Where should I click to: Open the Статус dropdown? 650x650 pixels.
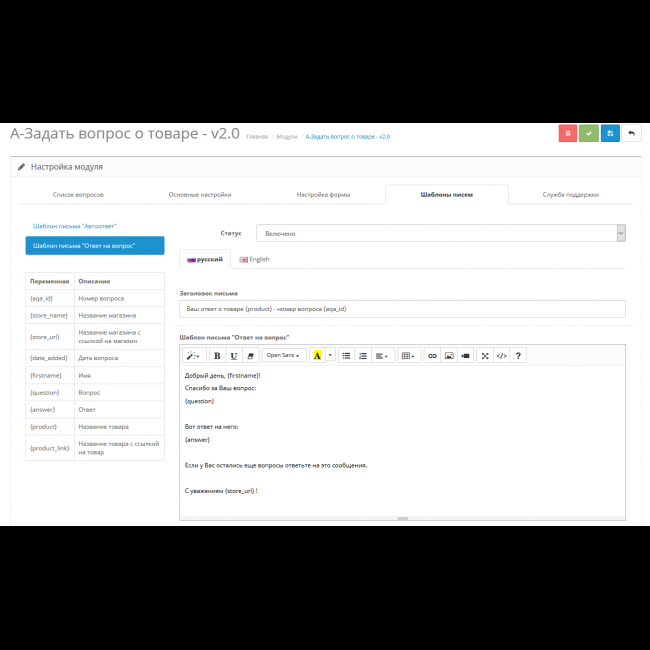tap(440, 233)
